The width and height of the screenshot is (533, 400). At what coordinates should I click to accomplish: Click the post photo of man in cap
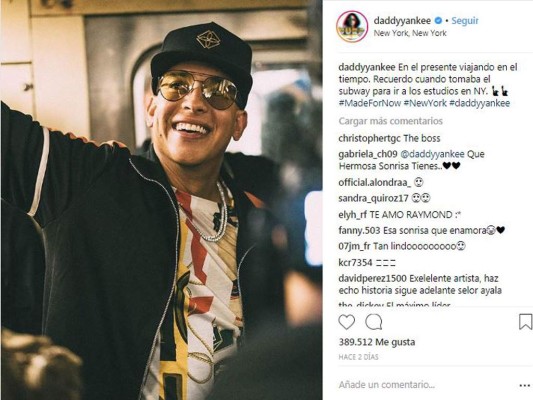(161, 200)
